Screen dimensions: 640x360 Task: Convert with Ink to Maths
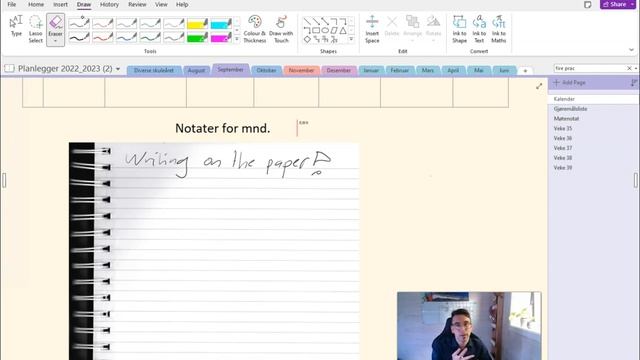coord(498,29)
